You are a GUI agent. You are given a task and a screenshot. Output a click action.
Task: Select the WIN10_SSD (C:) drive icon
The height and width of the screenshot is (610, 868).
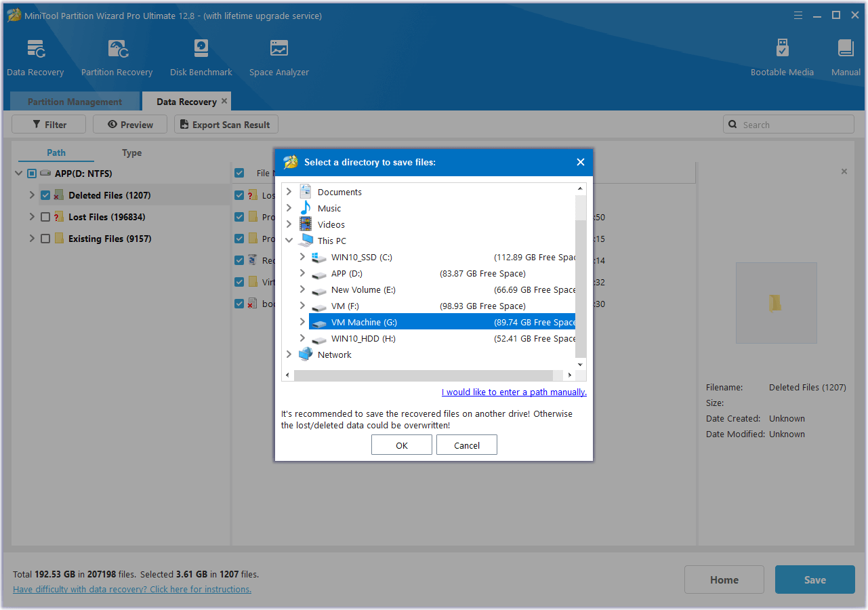coord(318,258)
